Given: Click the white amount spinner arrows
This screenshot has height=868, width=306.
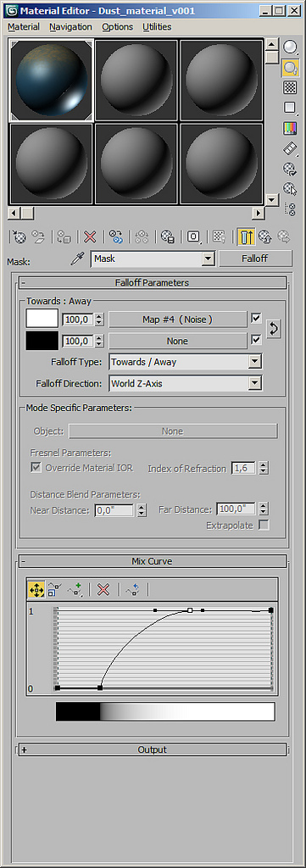Looking at the screenshot, I should (99, 320).
